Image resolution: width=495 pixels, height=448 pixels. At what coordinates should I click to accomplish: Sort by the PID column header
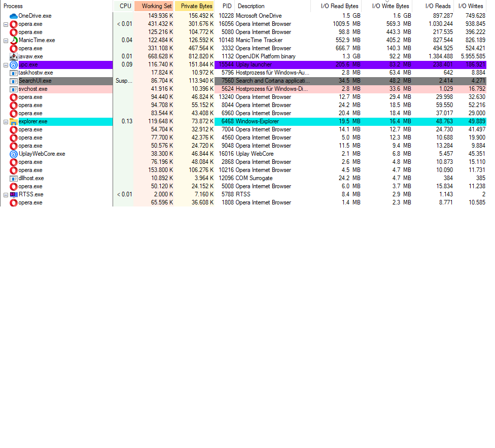pos(225,6)
